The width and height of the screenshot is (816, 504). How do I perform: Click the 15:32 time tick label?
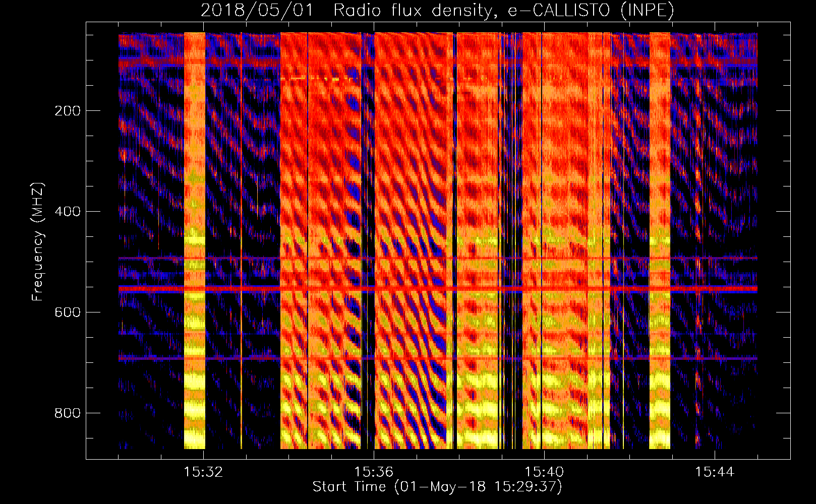tap(203, 472)
